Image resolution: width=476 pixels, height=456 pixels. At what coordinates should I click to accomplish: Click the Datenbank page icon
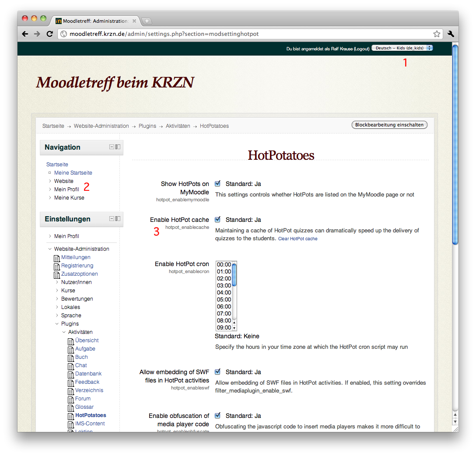(x=71, y=375)
